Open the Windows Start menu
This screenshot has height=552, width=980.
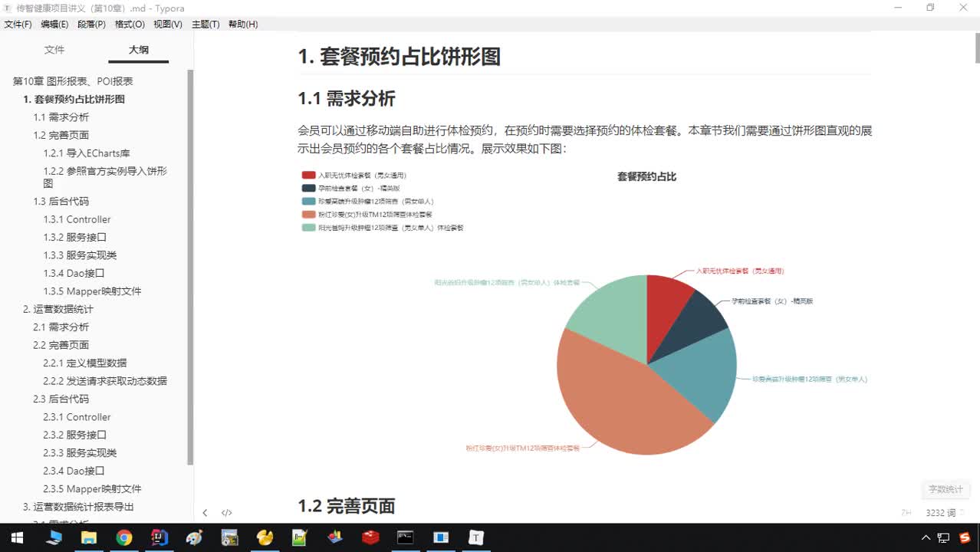coord(17,537)
